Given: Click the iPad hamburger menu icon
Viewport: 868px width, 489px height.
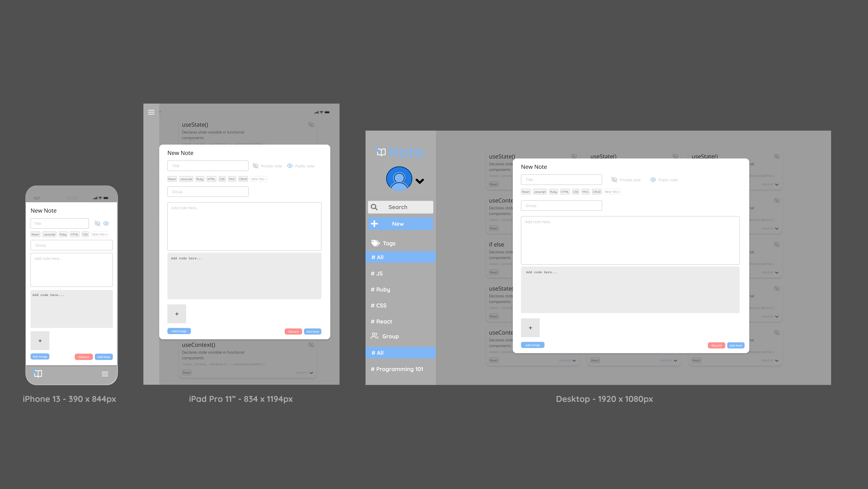Looking at the screenshot, I should coord(151,112).
